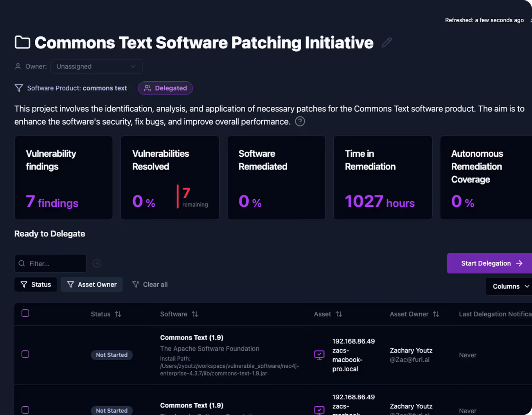532x415 pixels.
Task: Click the help question mark after description
Action: coord(300,122)
